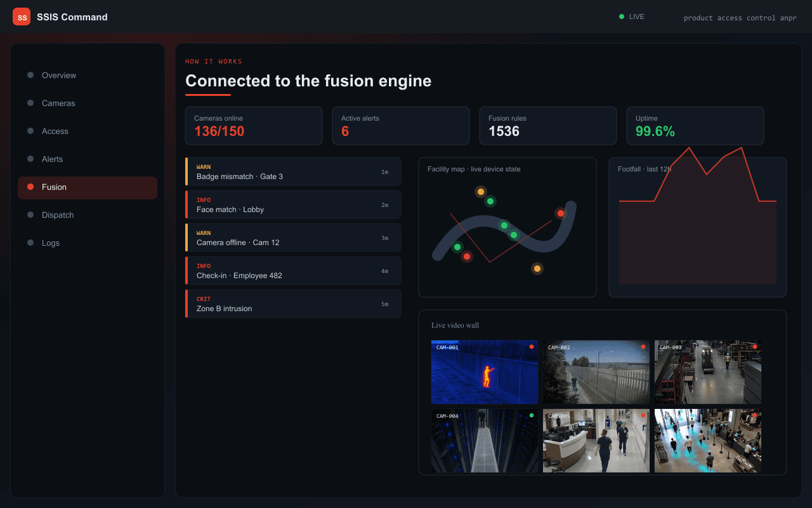Click the green status dot on CAM-004
The width and height of the screenshot is (812, 508).
(x=532, y=415)
